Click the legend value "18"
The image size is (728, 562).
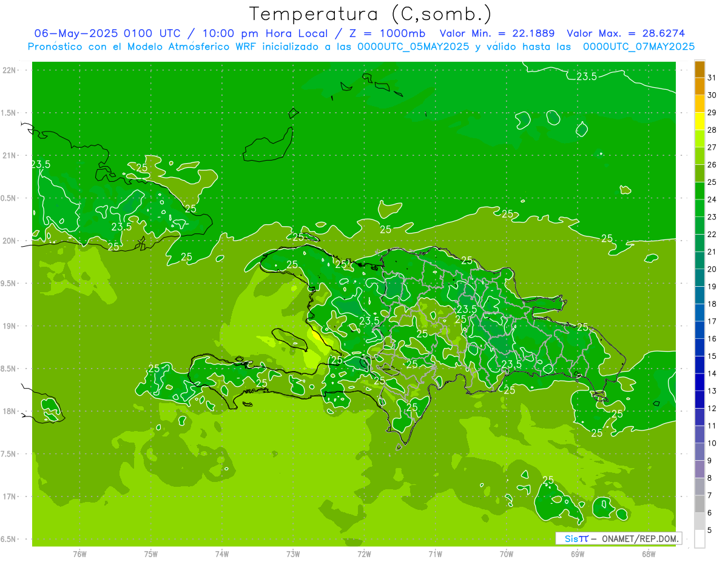(x=712, y=304)
